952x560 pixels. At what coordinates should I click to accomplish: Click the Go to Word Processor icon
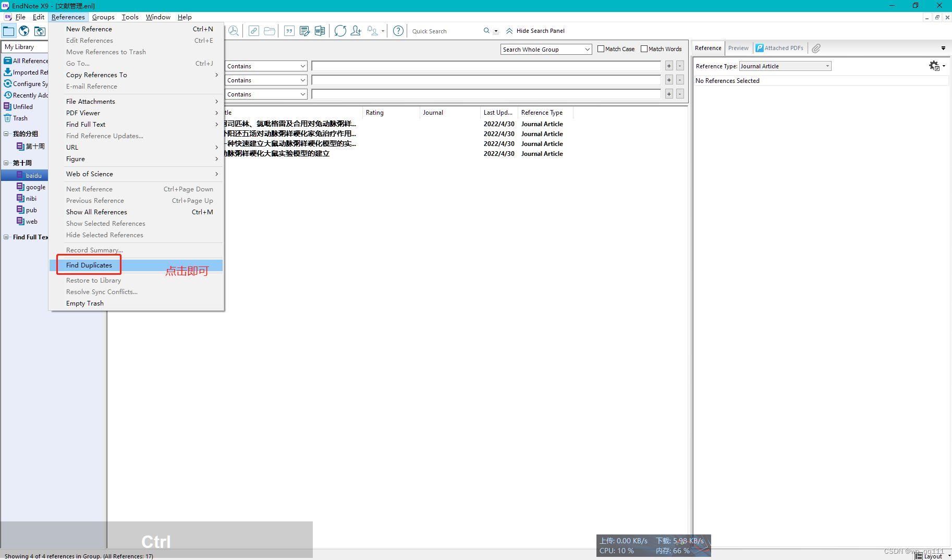pyautogui.click(x=320, y=31)
